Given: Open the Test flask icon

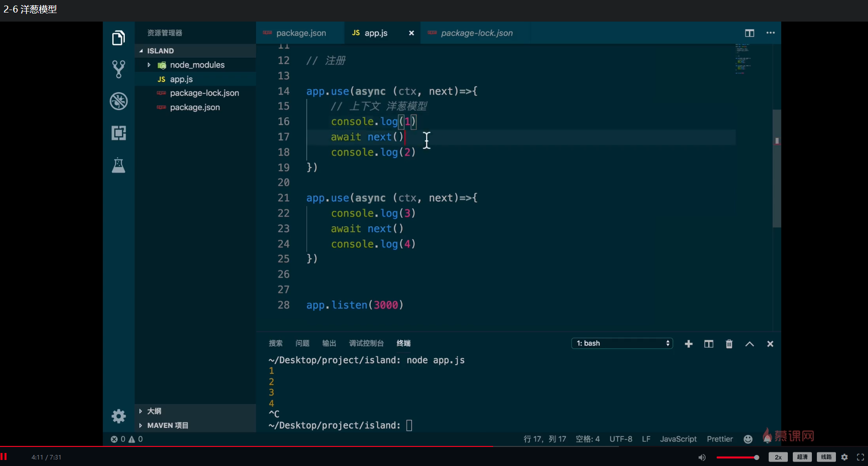Looking at the screenshot, I should 118,165.
